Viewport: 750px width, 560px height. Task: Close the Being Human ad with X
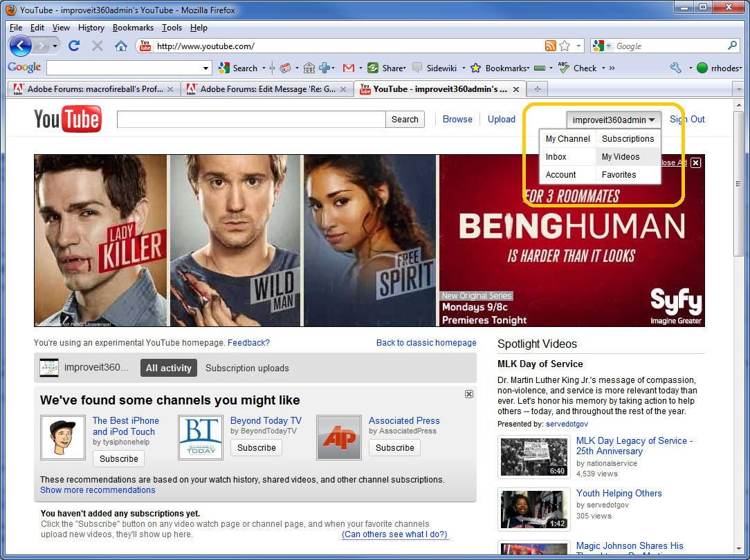696,163
